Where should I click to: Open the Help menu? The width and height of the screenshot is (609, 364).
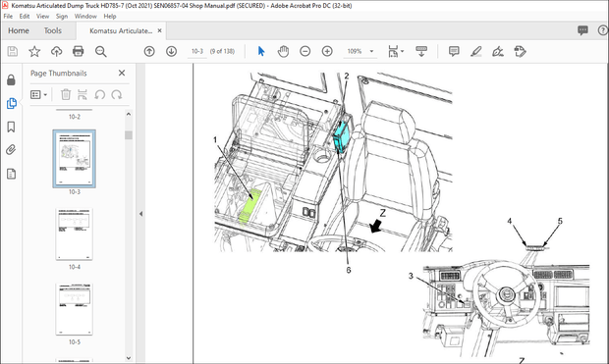[110, 17]
